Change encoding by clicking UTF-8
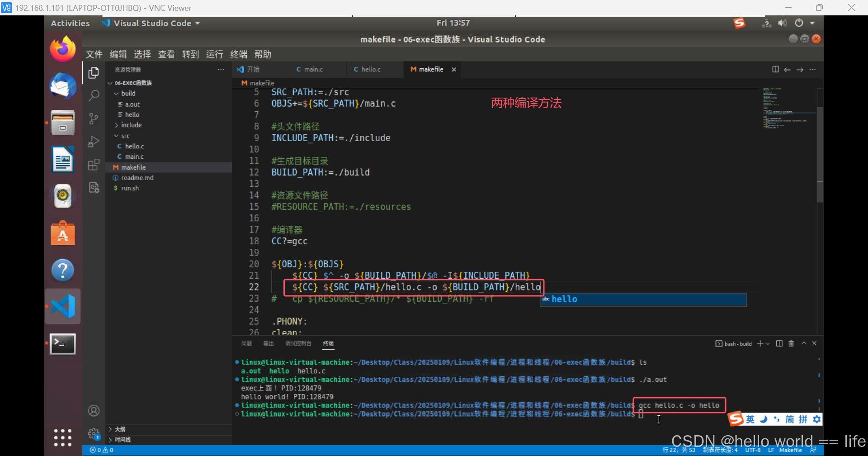Image resolution: width=868 pixels, height=456 pixels. [753, 450]
